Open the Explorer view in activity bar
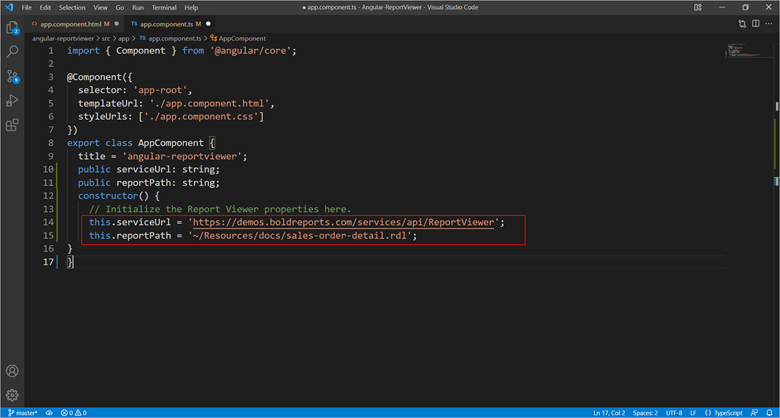This screenshot has width=780, height=418. click(12, 27)
